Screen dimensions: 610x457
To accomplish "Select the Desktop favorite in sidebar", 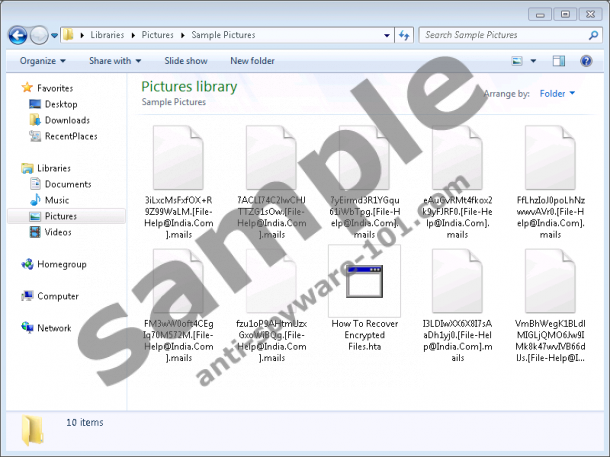I will (x=60, y=104).
